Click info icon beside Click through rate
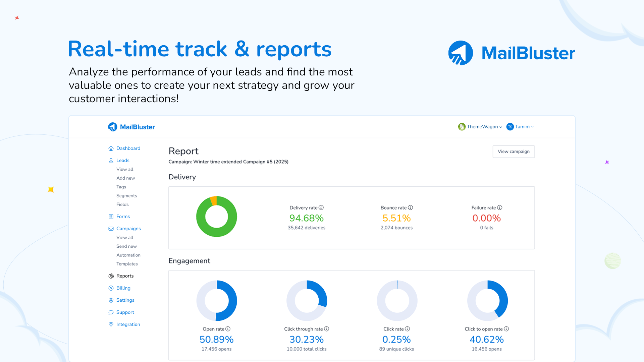The image size is (644, 362). [326, 329]
